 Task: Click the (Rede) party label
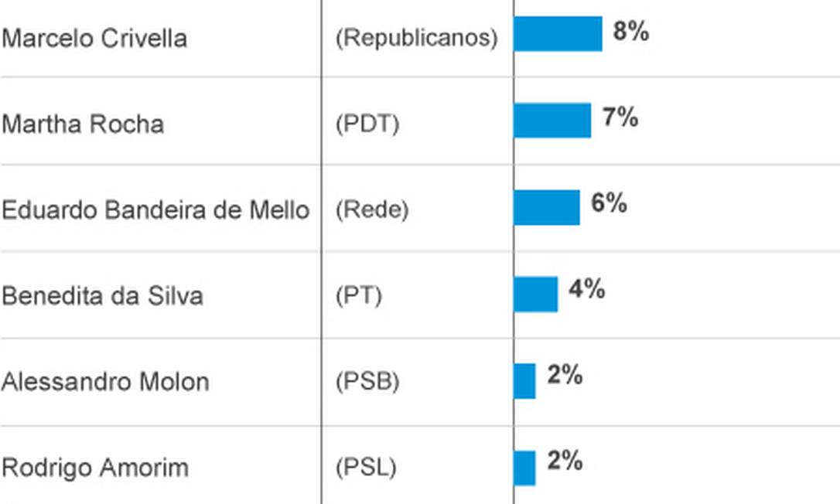click(x=372, y=210)
